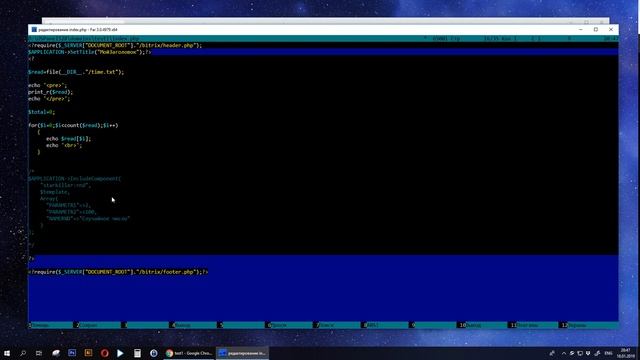Close the Far editor window
This screenshot has height=360, width=640.
611,29
